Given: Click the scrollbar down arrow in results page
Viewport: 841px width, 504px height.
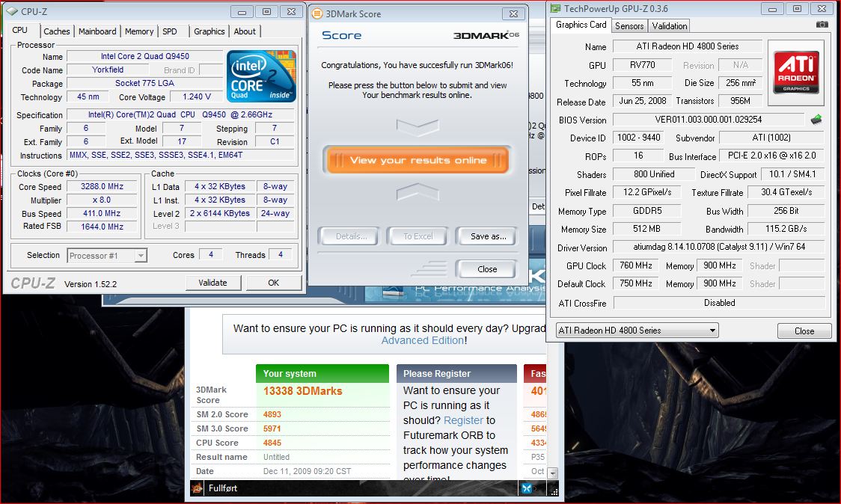Looking at the screenshot, I should coord(552,473).
